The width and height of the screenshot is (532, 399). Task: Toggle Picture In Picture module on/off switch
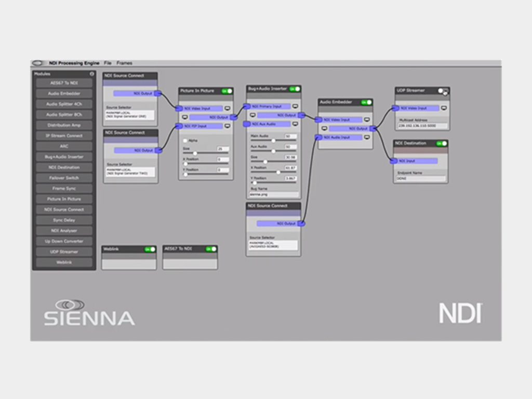tap(227, 91)
